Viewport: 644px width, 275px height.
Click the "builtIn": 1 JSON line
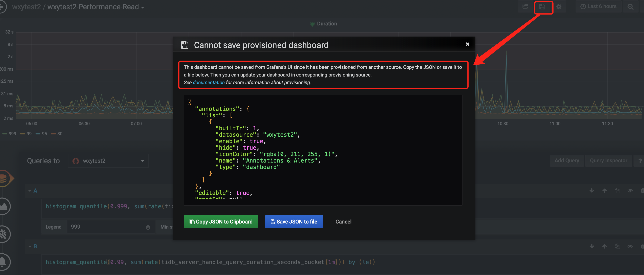pyautogui.click(x=237, y=128)
